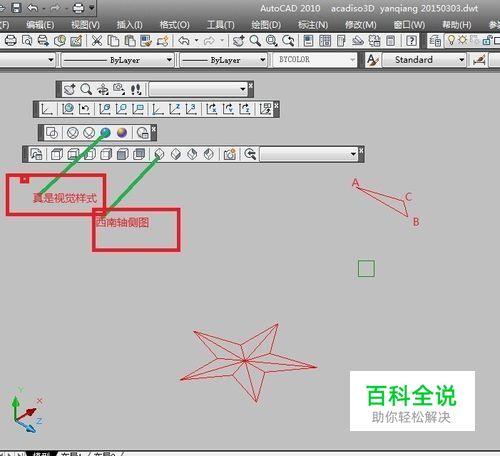
Task: Click the 3 Point UCS icon
Action: pyautogui.click(x=191, y=109)
